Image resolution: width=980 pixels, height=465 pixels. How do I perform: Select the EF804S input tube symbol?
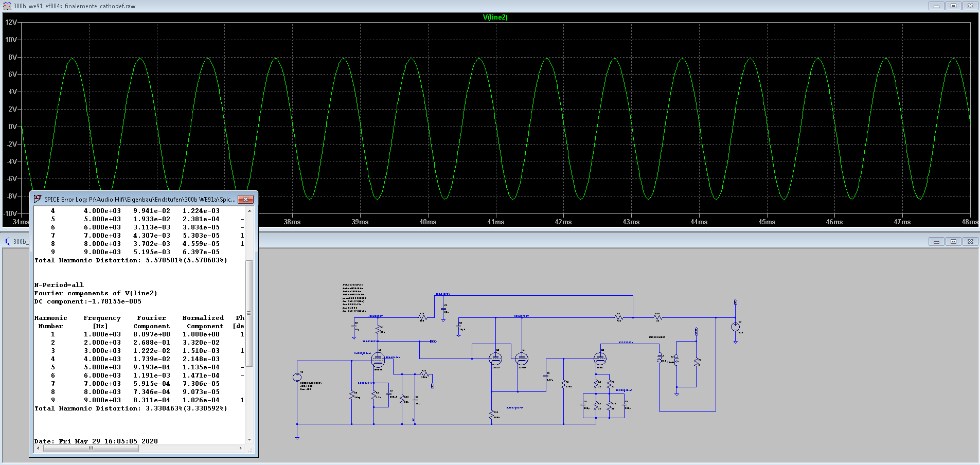click(378, 359)
